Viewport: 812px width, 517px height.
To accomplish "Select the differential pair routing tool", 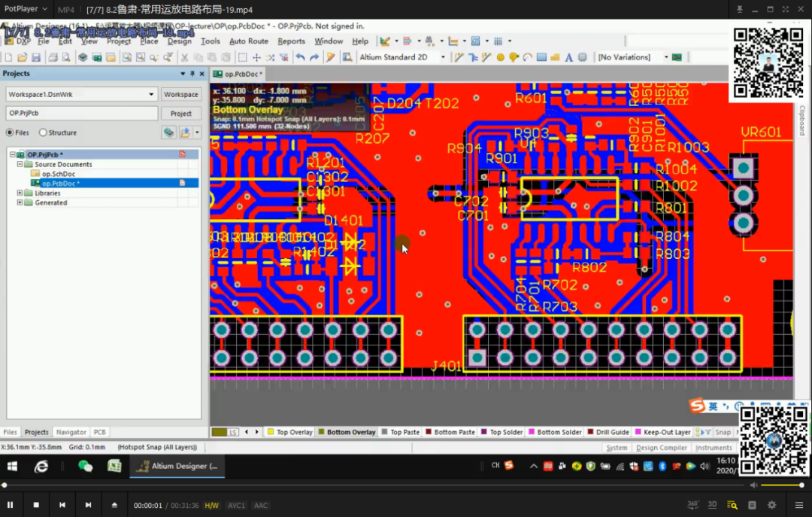I will point(486,57).
